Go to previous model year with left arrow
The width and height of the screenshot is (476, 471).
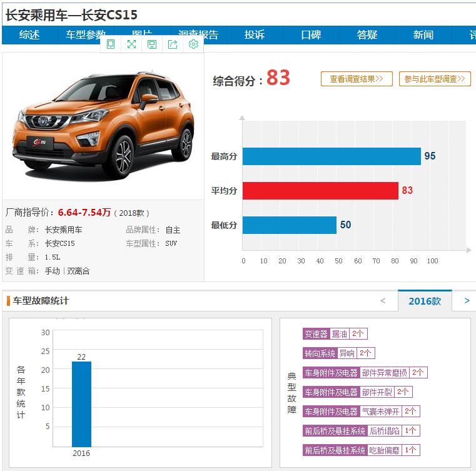383,301
